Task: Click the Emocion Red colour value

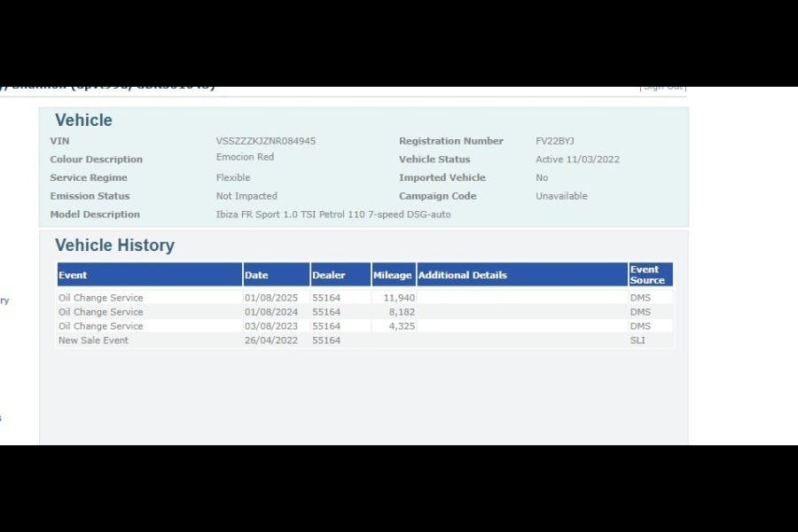Action: (245, 157)
